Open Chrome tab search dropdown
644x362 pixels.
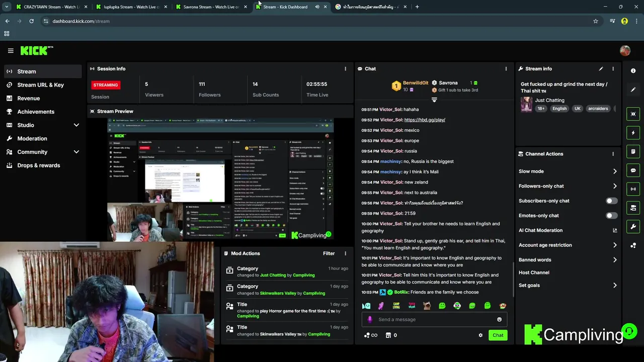click(x=7, y=7)
